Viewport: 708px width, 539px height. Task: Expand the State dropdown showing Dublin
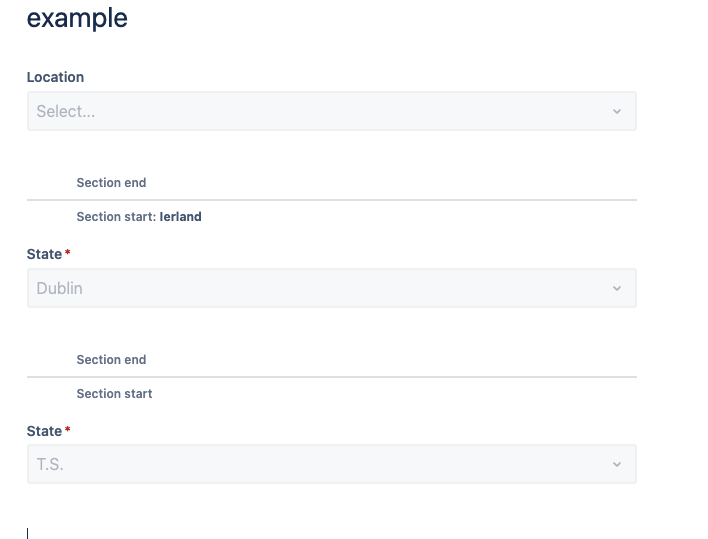[320, 288]
